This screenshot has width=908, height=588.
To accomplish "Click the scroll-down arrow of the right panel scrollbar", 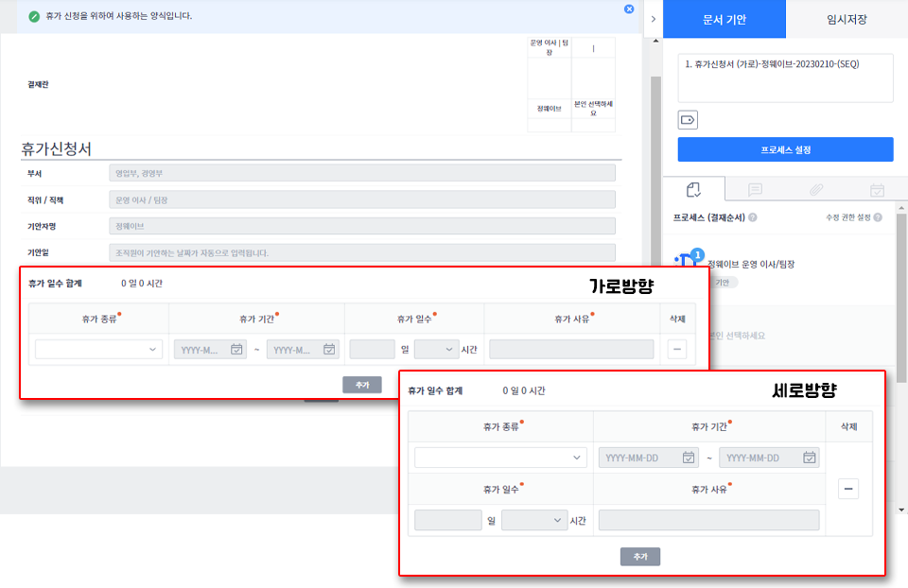I will click(901, 510).
